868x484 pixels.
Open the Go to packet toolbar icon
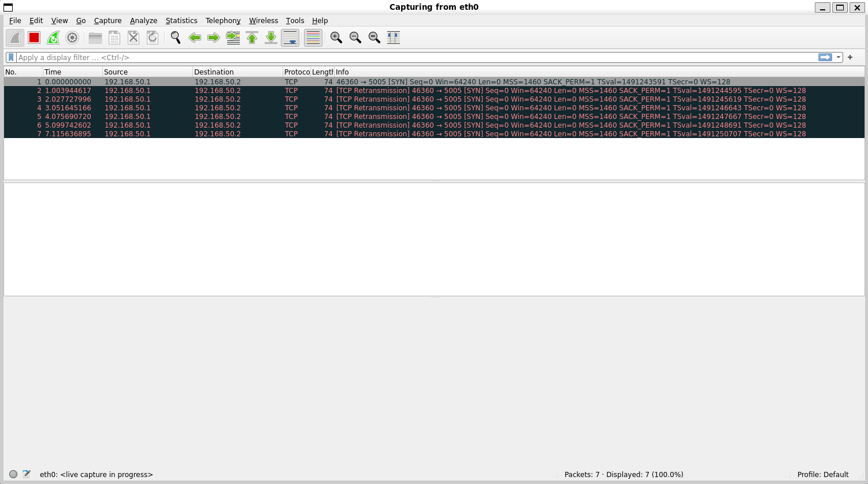(x=233, y=38)
